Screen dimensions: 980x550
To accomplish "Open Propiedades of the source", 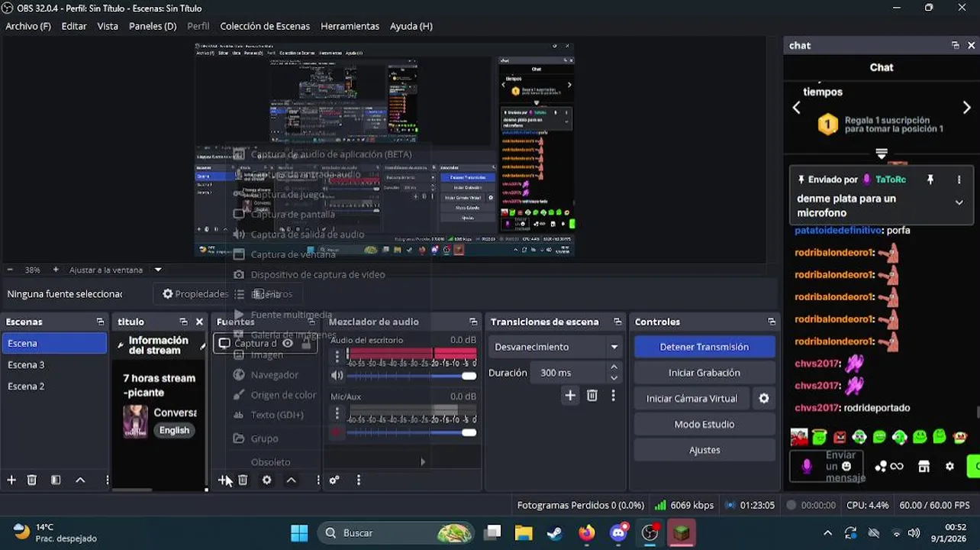I will (195, 294).
